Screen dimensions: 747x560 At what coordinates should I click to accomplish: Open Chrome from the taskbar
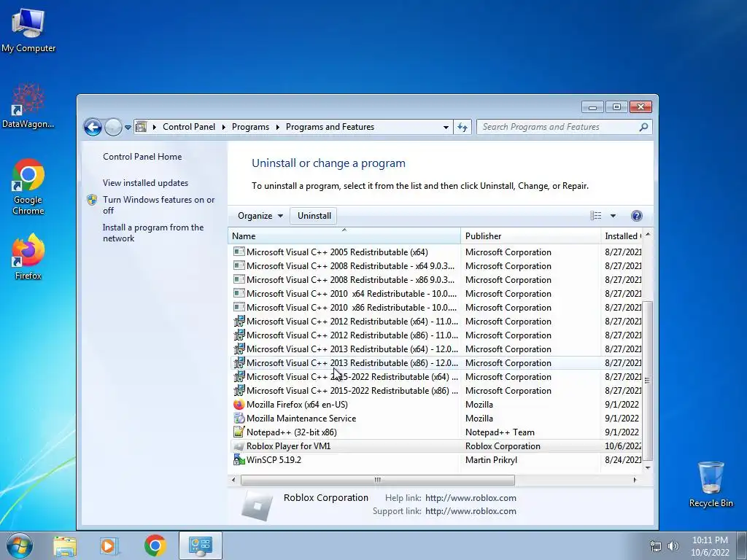155,545
